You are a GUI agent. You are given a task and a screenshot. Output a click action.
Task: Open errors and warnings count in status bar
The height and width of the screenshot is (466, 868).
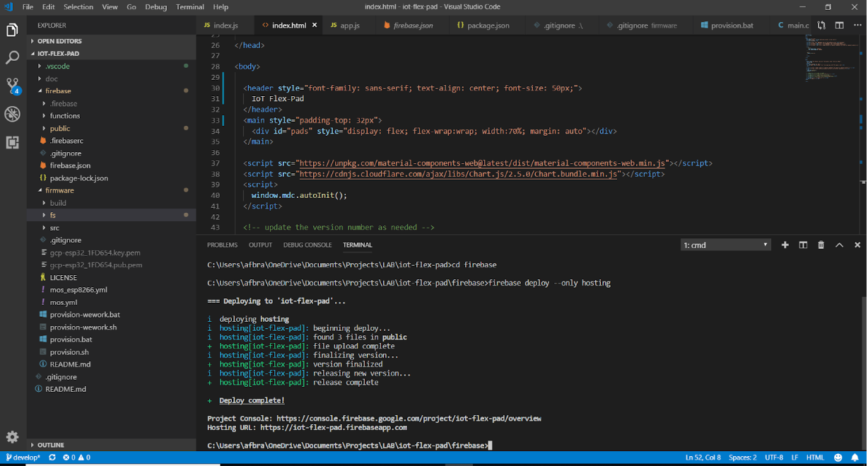click(x=76, y=458)
